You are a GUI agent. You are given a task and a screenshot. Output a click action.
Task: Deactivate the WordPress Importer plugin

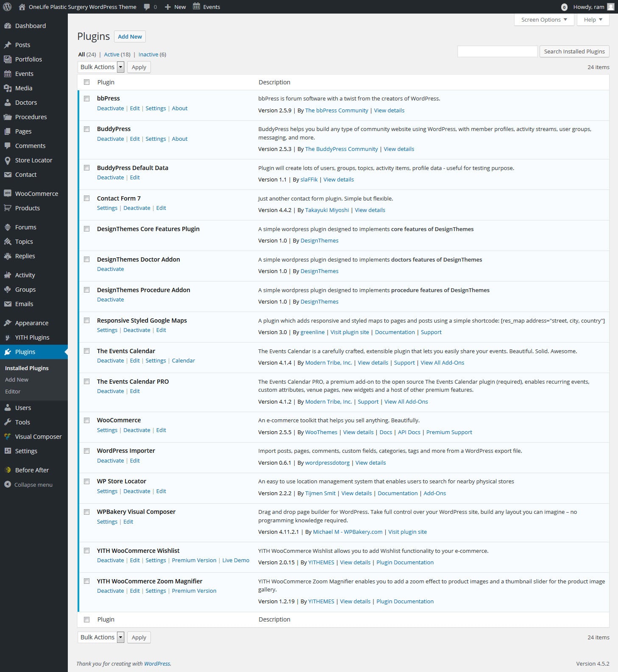pyautogui.click(x=111, y=460)
